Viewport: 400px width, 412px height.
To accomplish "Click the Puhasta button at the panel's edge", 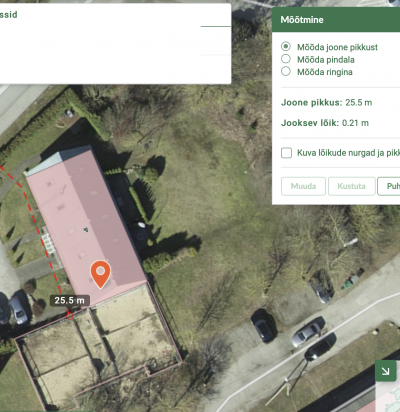I will 389,186.
